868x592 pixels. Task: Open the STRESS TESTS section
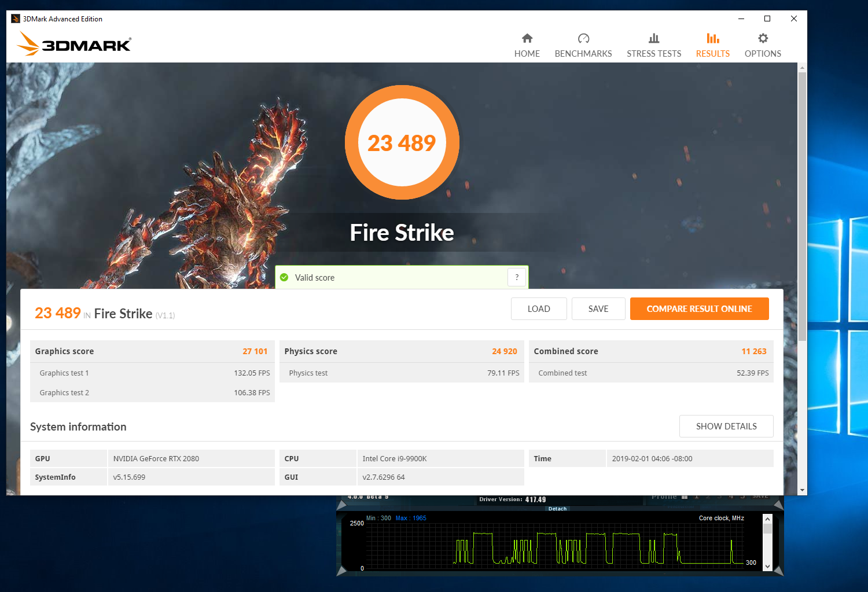[654, 46]
